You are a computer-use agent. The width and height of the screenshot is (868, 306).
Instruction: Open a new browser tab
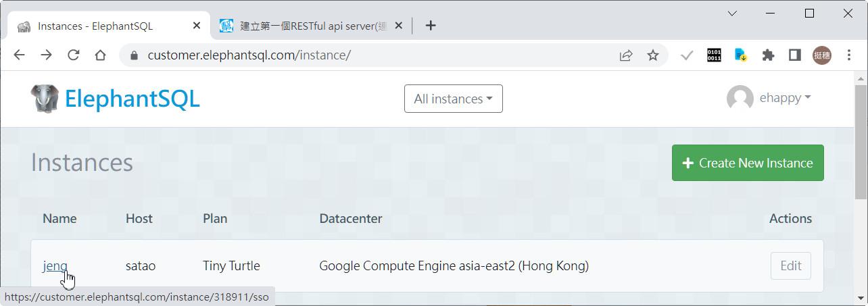(x=431, y=26)
